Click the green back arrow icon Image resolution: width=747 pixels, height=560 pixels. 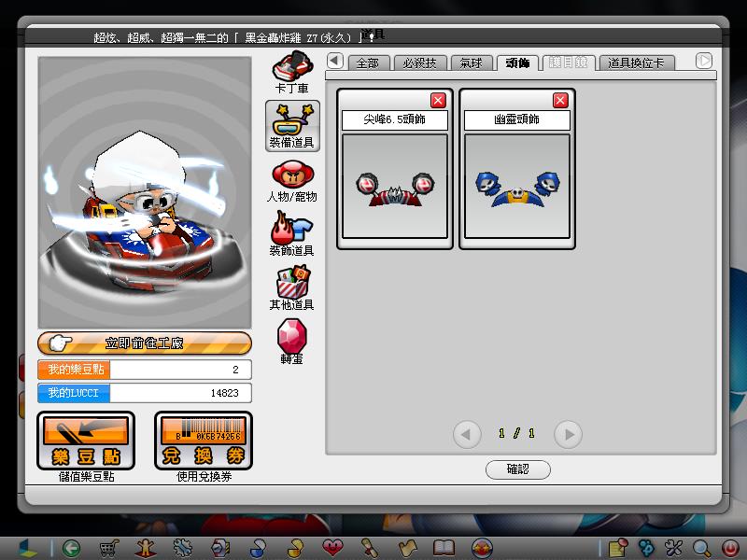pos(72,548)
